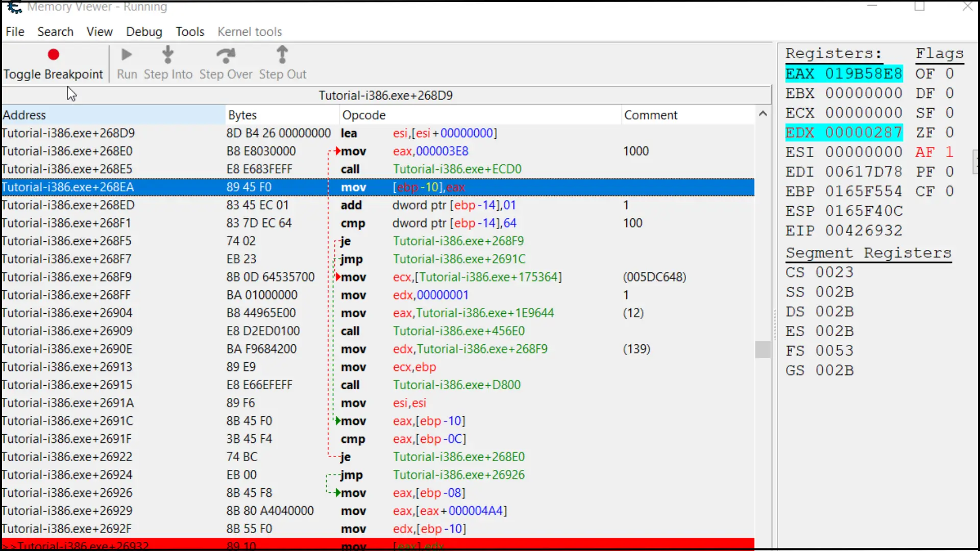Click the Run play icon
This screenshot has width=980, height=551.
127,54
